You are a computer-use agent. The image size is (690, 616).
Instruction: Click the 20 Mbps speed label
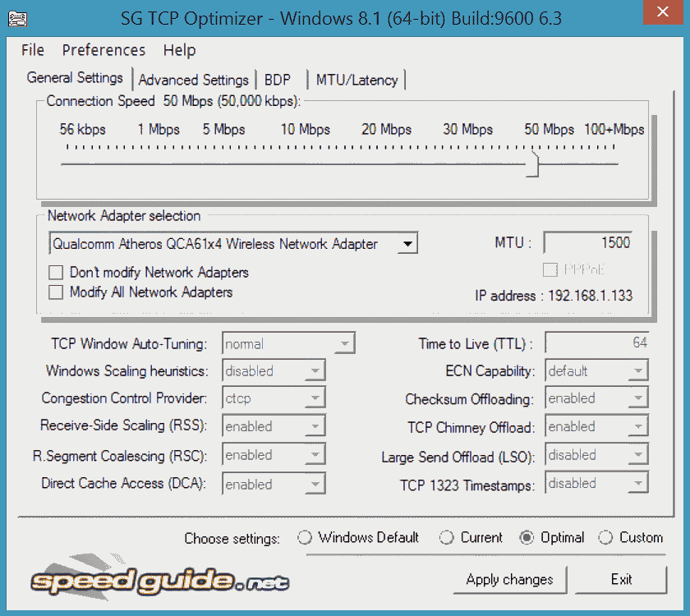coord(386,130)
